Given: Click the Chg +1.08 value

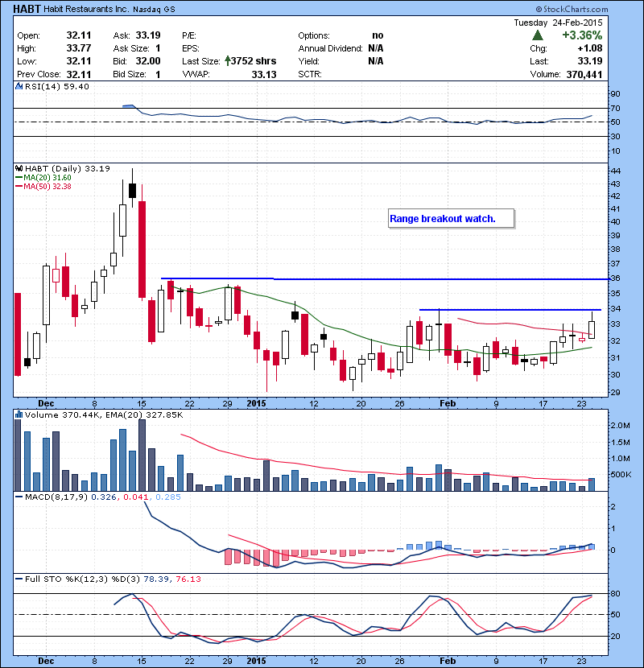Looking at the screenshot, I should (590, 48).
